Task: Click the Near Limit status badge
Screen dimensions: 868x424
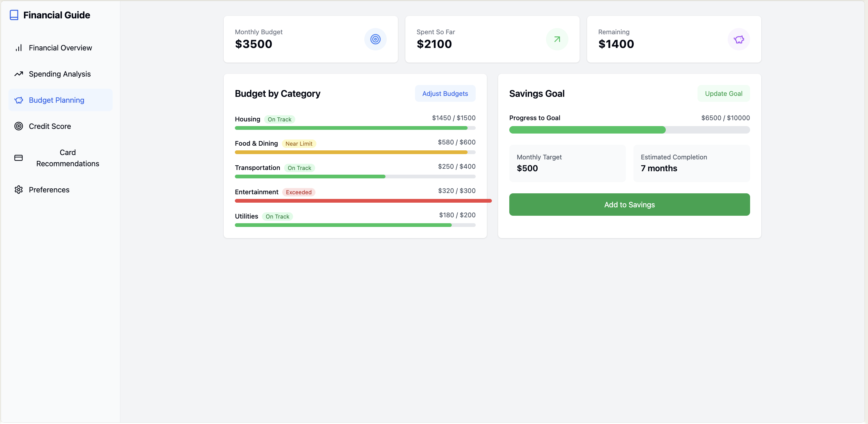Action: (x=299, y=144)
